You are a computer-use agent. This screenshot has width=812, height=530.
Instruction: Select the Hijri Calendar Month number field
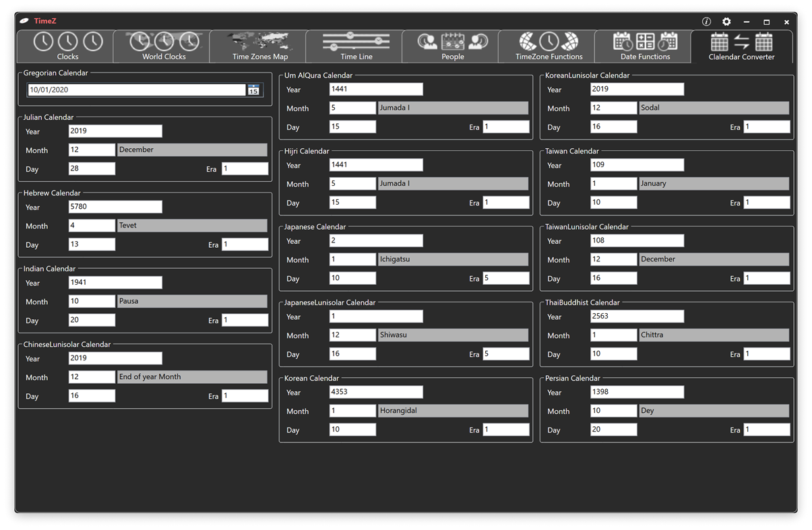(352, 184)
